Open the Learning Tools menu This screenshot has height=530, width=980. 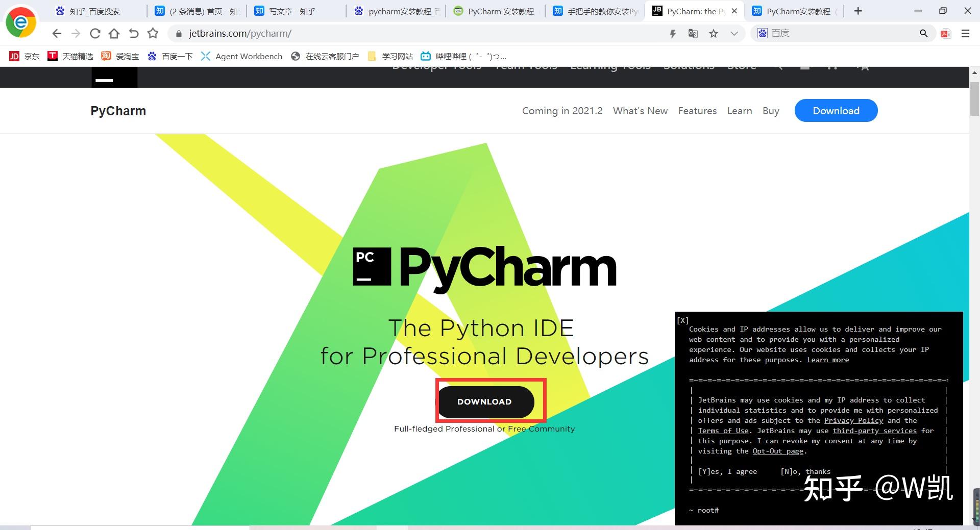coord(610,66)
